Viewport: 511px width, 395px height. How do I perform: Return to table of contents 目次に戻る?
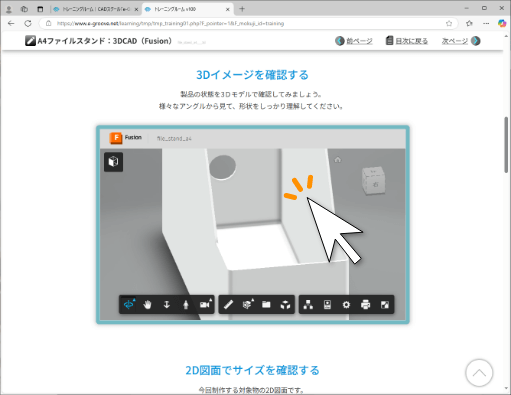[411, 41]
